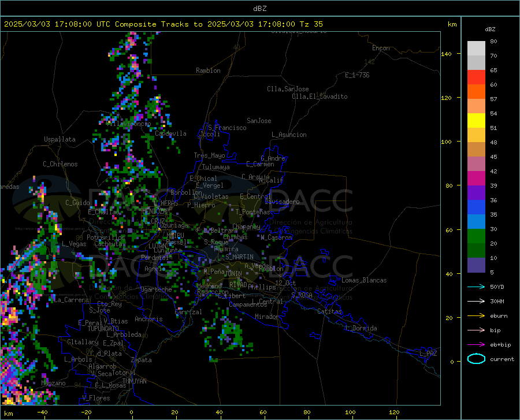Click the yellow eburn arrow legend icon

476,315
